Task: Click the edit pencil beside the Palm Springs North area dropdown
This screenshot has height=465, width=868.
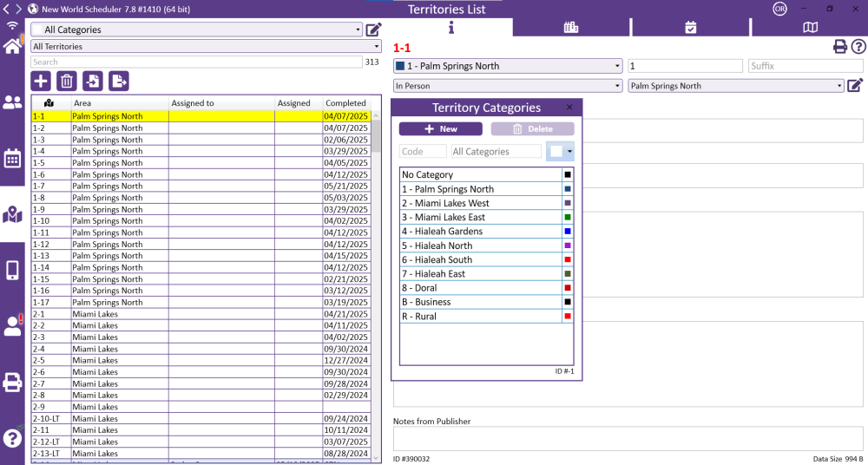Action: tap(855, 85)
